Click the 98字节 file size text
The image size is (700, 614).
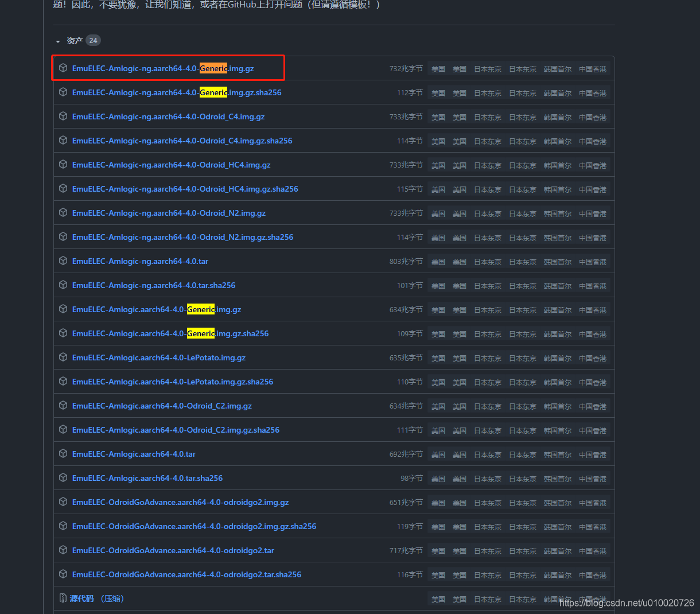[x=411, y=478]
